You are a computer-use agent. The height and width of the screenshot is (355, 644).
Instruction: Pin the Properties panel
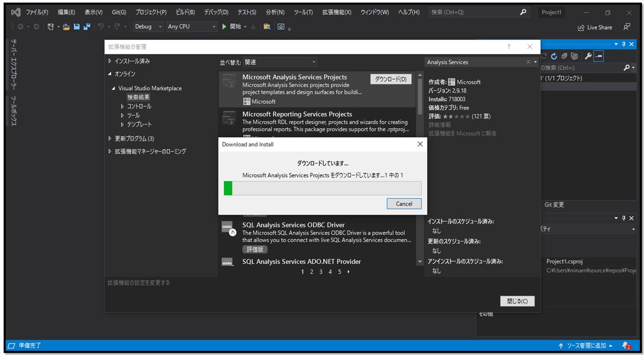point(624,218)
